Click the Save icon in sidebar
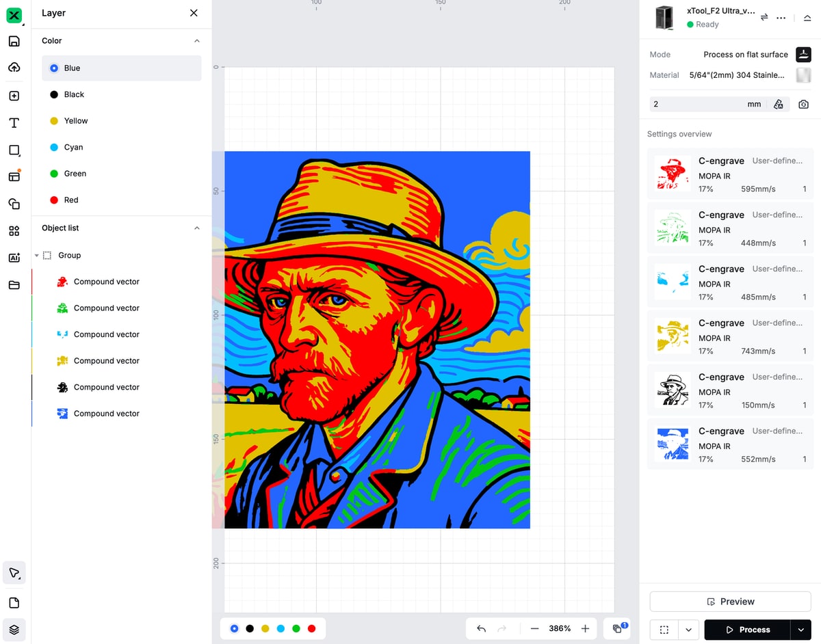The image size is (821, 644). [14, 41]
